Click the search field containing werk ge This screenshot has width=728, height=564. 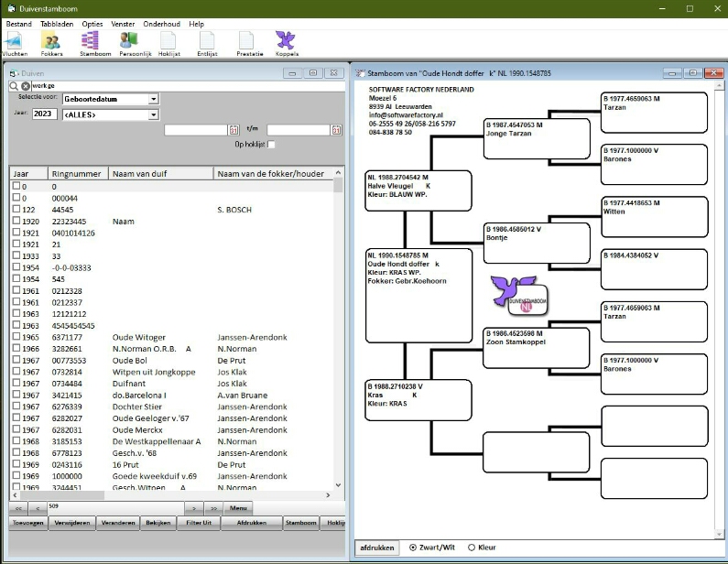click(x=188, y=86)
